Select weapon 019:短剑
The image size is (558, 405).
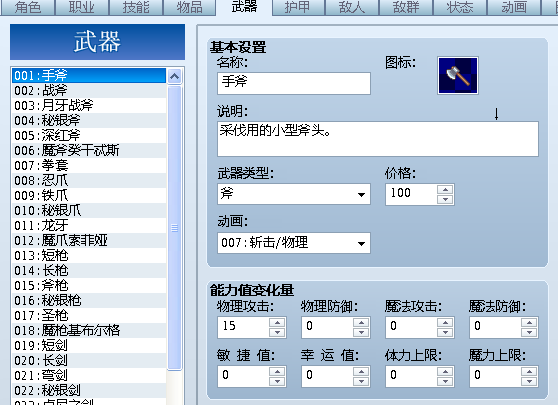(x=89, y=345)
